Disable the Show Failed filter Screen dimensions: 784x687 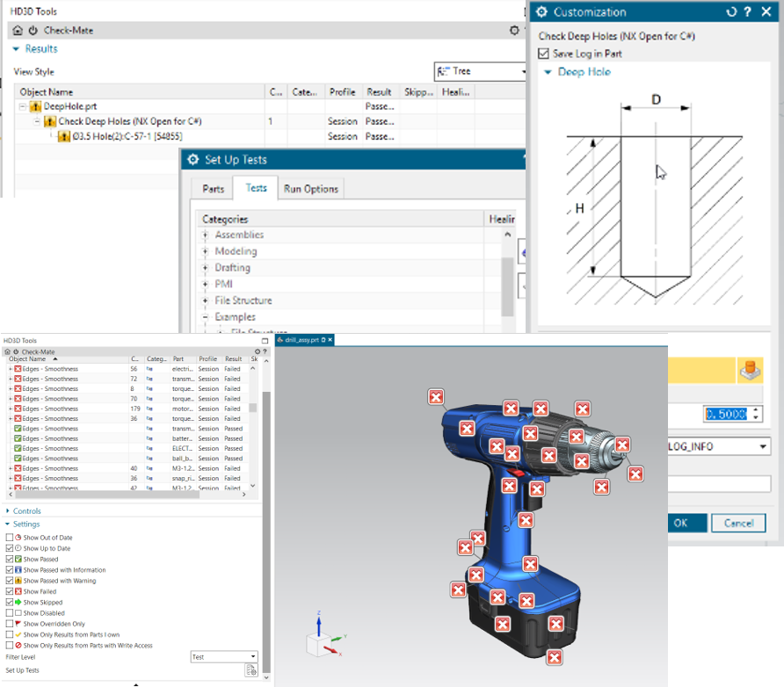(x=9, y=591)
